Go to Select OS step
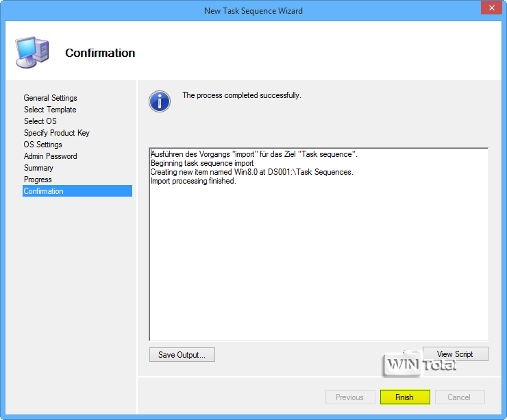 pos(40,121)
